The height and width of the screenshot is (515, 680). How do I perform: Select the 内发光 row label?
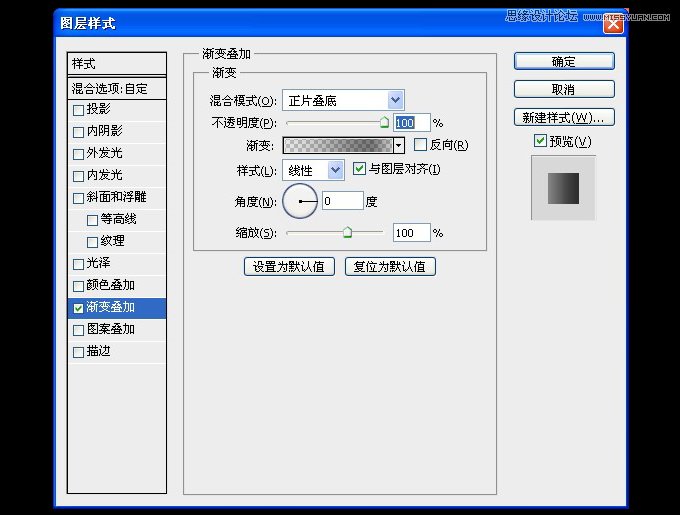105,175
